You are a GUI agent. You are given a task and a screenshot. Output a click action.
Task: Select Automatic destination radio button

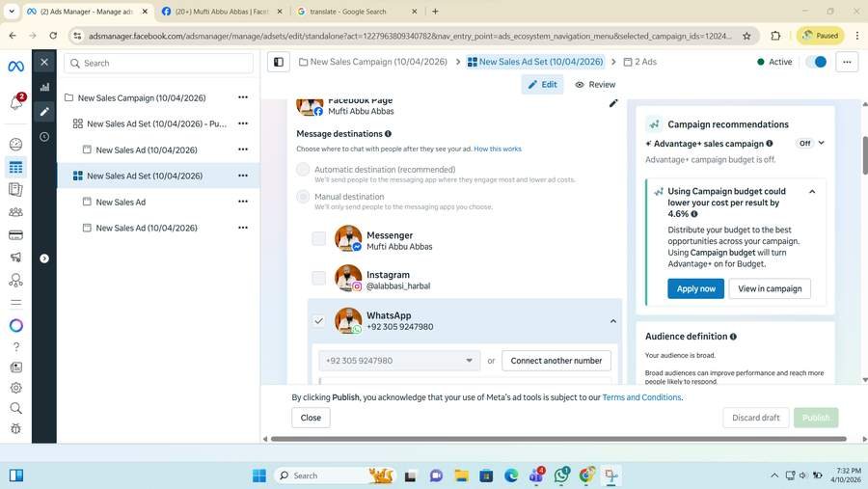pos(303,170)
